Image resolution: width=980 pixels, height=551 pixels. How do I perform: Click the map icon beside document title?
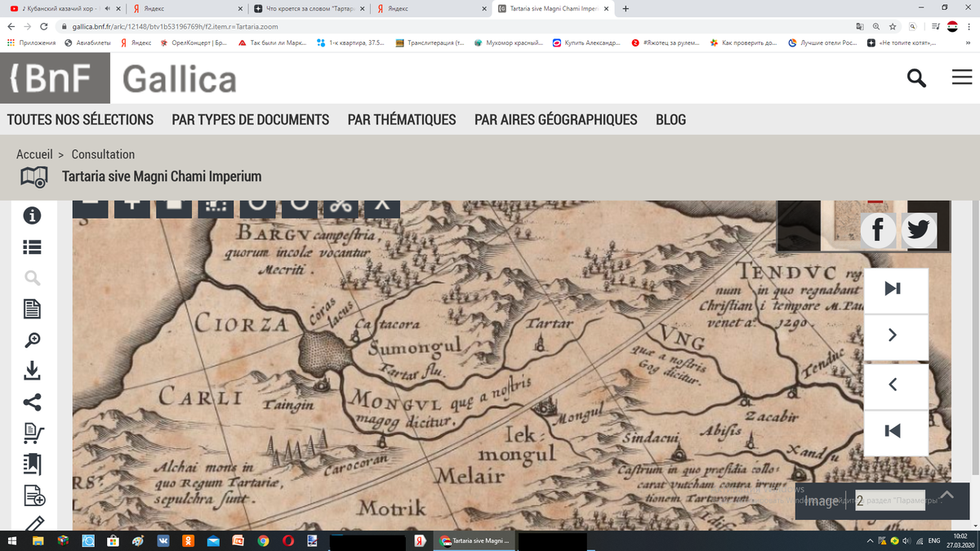pos(34,176)
